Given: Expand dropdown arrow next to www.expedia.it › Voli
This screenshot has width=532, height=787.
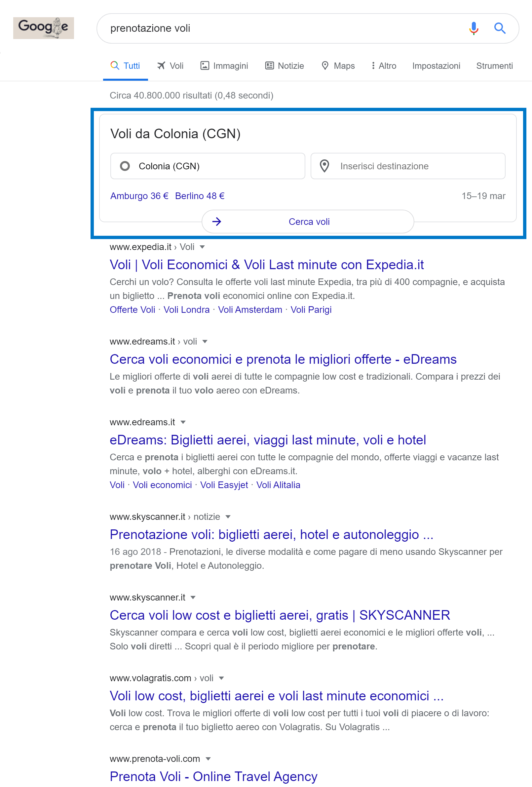Looking at the screenshot, I should point(202,247).
